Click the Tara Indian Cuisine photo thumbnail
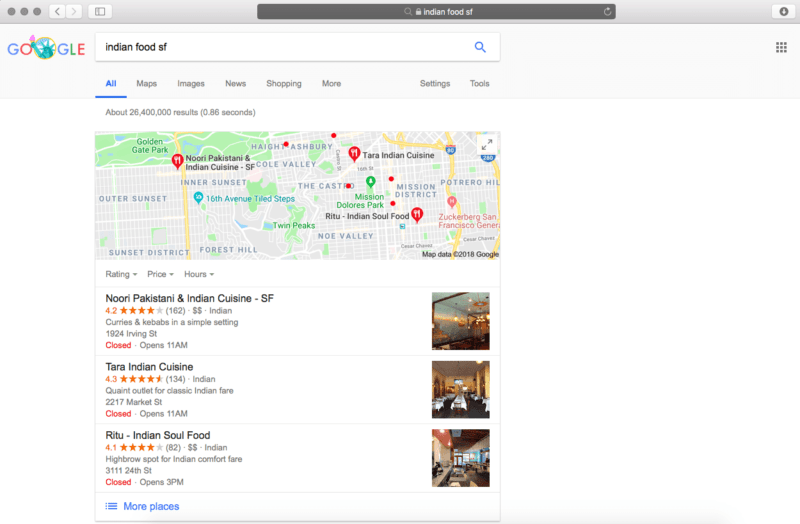800x524 pixels. (460, 389)
